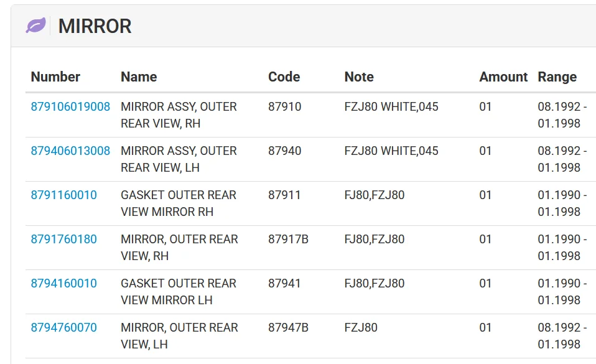Click the MIRROR section heading

(95, 26)
